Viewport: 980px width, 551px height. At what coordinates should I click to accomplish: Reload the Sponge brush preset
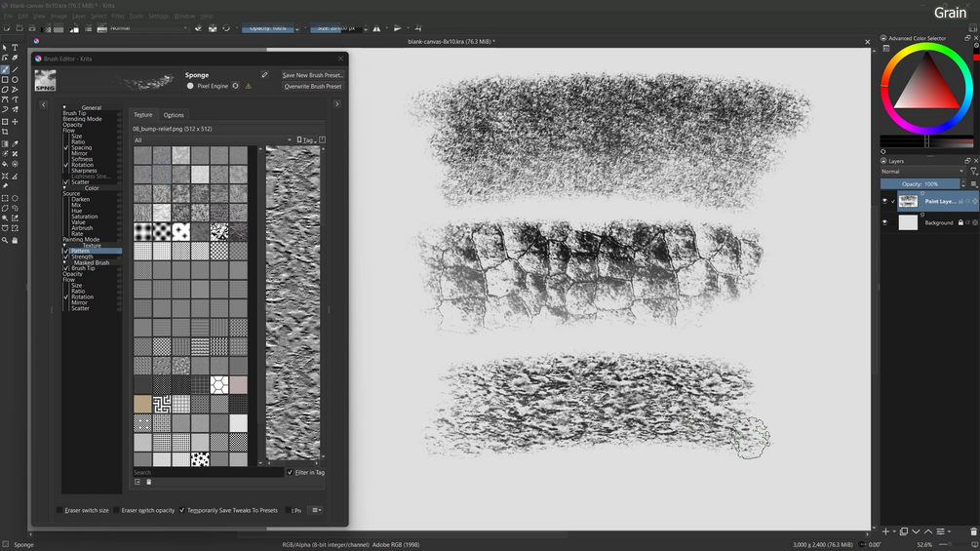(235, 86)
